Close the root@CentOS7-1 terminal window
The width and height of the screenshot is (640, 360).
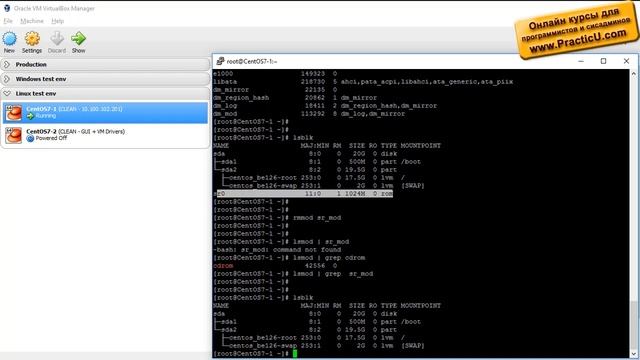(626, 61)
